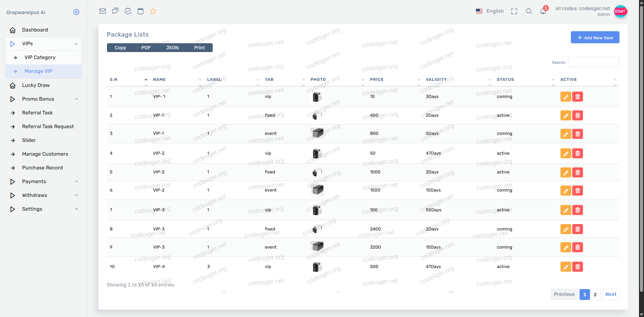
Task: Click the table Search input field
Action: [x=594, y=62]
